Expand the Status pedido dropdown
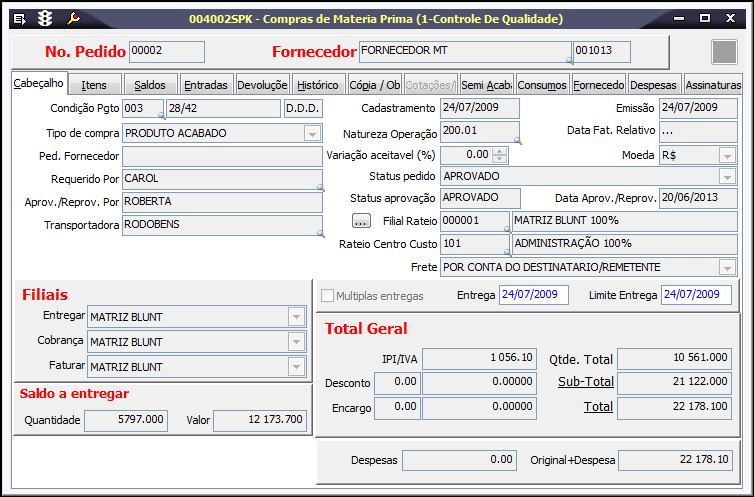 click(727, 176)
